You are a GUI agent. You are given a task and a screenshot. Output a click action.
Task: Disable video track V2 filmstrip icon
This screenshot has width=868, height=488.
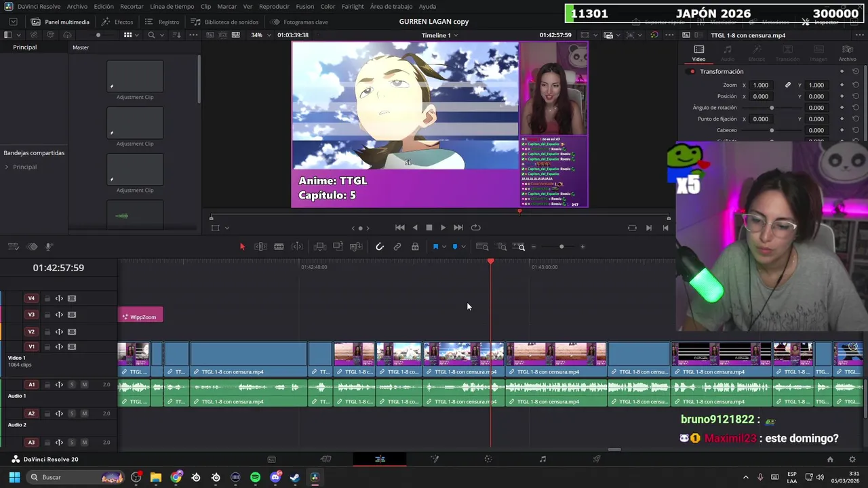(72, 332)
